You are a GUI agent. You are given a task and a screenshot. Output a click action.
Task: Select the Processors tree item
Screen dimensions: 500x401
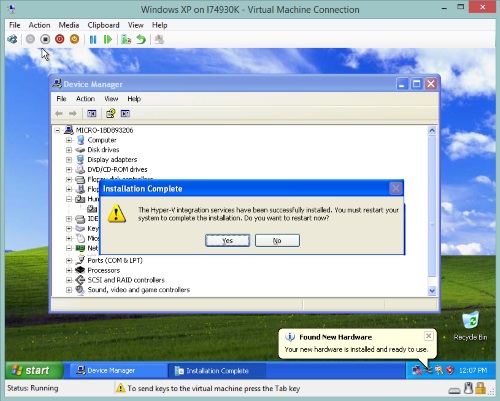(104, 270)
